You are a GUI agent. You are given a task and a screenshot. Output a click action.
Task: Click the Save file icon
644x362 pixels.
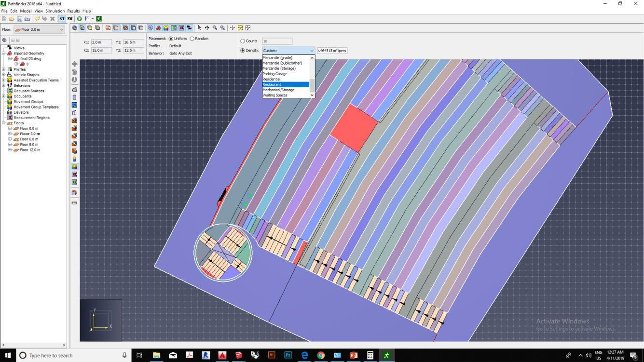19,19
